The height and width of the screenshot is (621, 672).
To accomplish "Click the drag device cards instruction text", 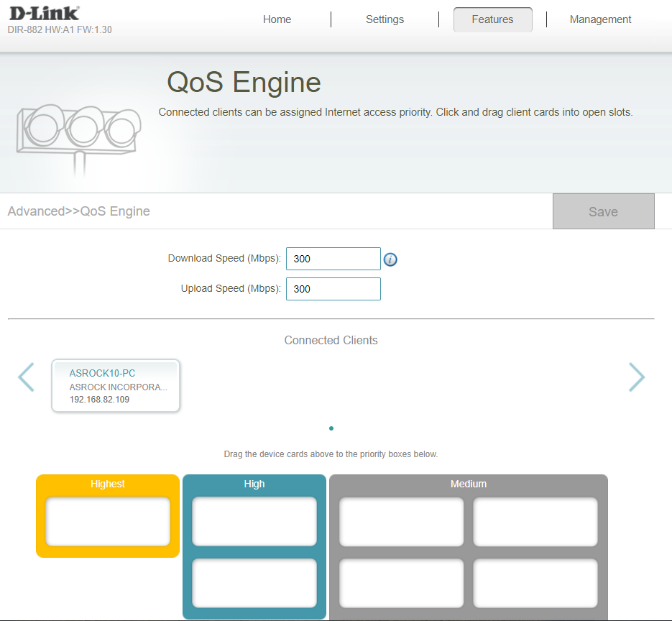I will click(331, 454).
